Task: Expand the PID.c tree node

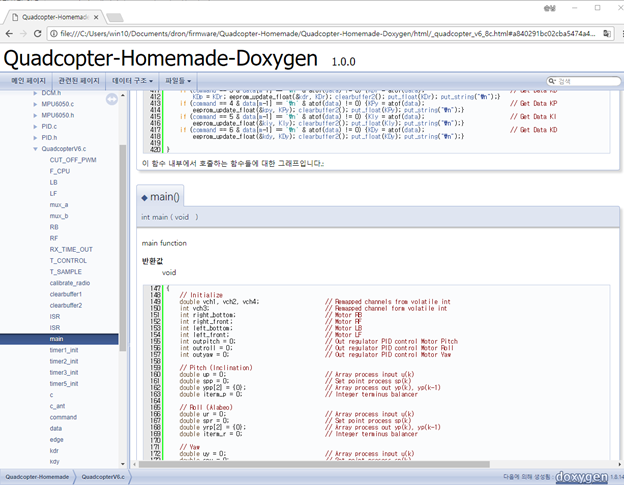Action: [35, 127]
